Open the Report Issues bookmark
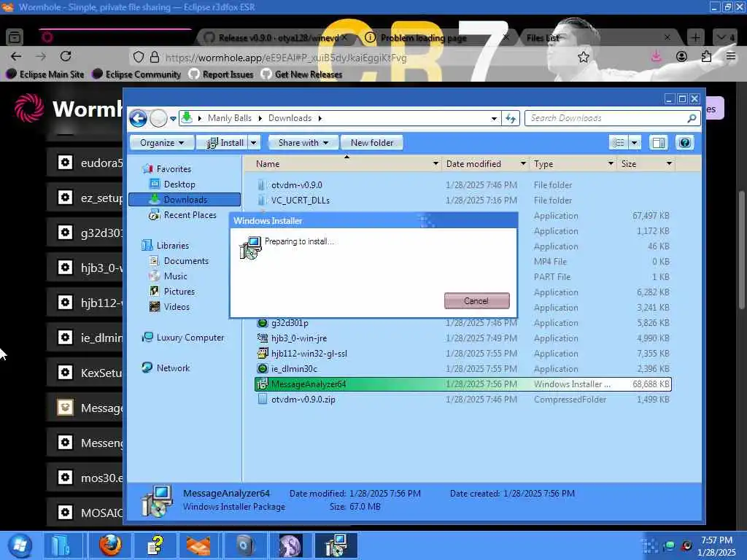The width and height of the screenshot is (747, 560). [x=221, y=74]
